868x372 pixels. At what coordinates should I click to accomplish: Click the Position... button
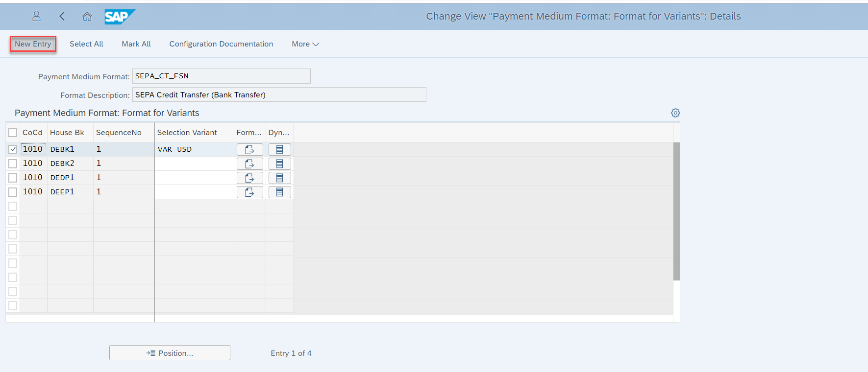(170, 353)
